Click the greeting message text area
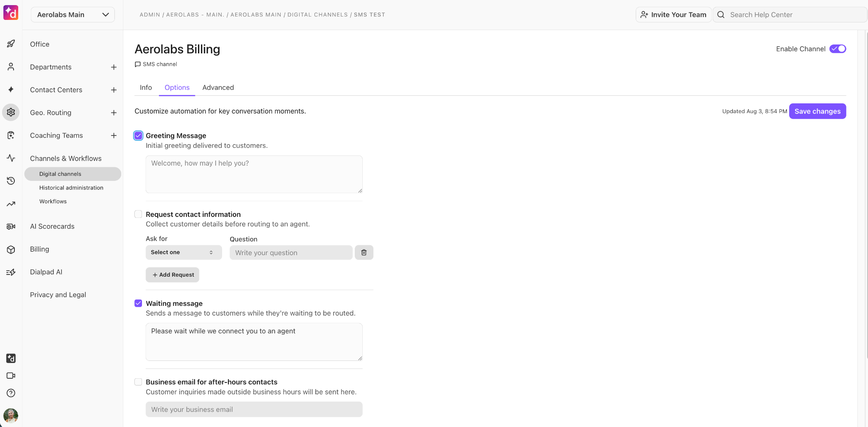Screen dimensions: 868x427 [254, 175]
